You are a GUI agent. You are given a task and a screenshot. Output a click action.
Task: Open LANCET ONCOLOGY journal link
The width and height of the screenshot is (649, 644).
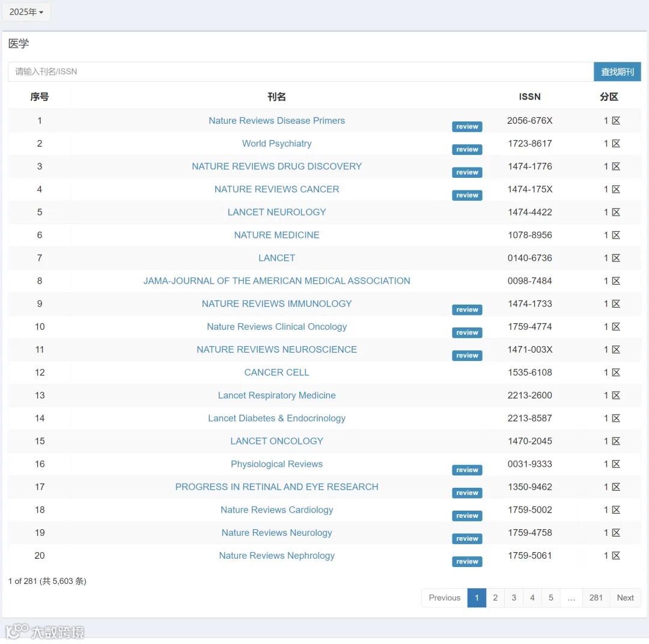tap(276, 441)
